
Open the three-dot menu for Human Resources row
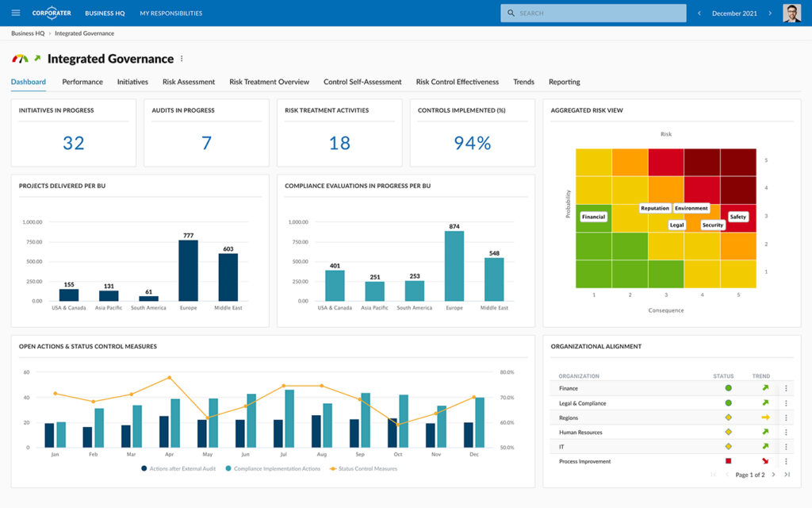(786, 431)
